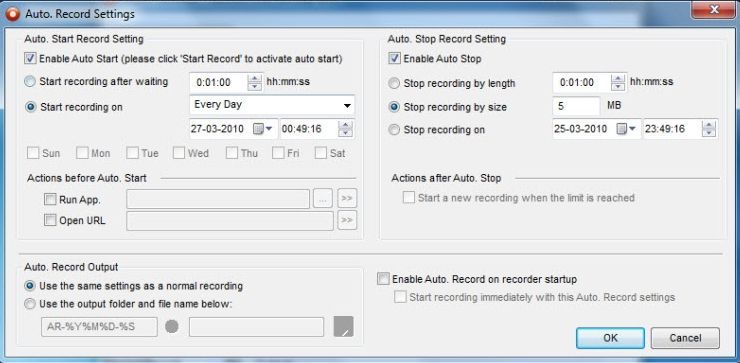740x363 pixels.
Task: Click the Thu day checkbox
Action: 231,153
